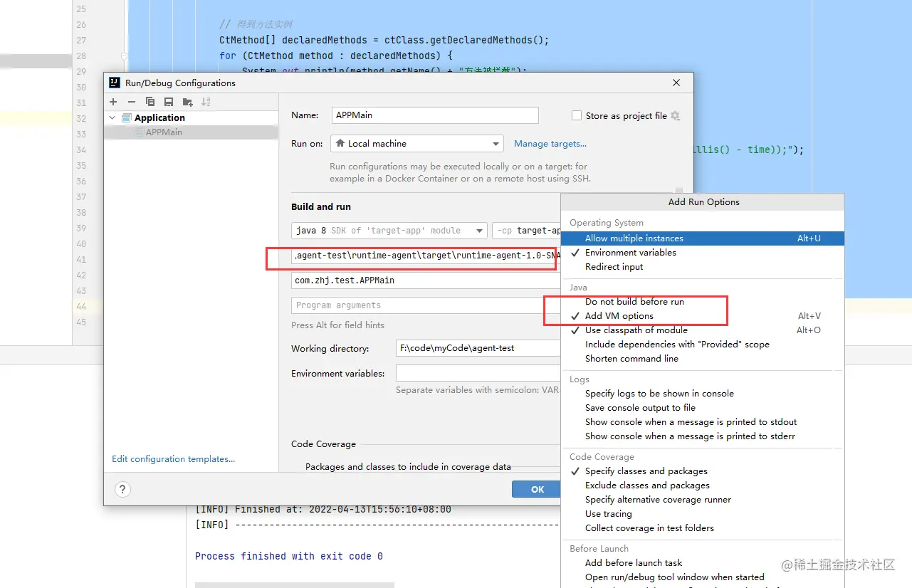Choose Add before launch task
912x588 pixels.
click(703, 563)
